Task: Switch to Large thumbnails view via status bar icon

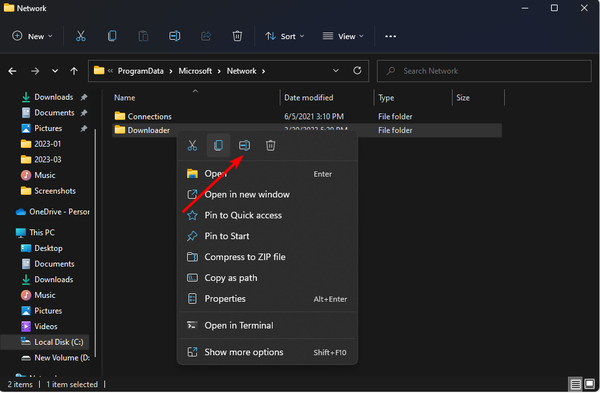Action: click(590, 384)
